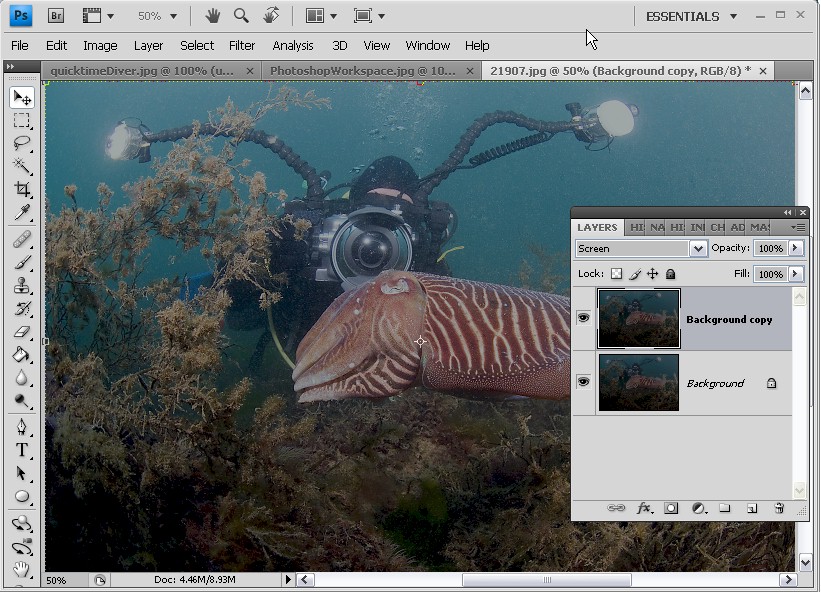Open the Filter menu

tap(242, 45)
